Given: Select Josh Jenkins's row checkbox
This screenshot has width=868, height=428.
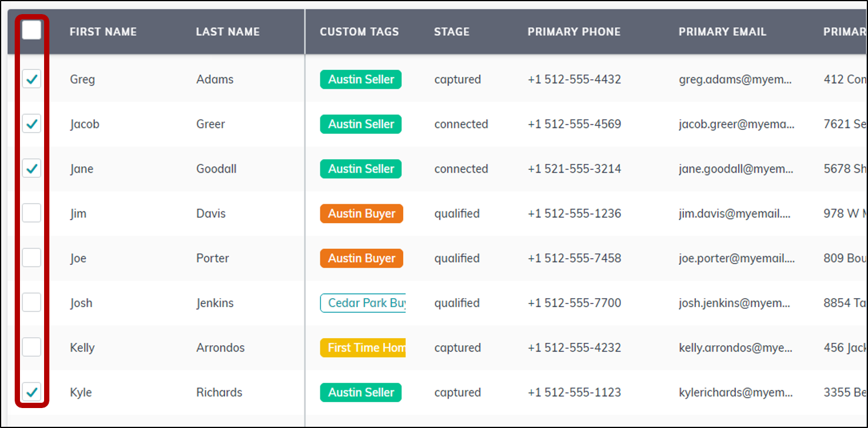Looking at the screenshot, I should [x=31, y=302].
